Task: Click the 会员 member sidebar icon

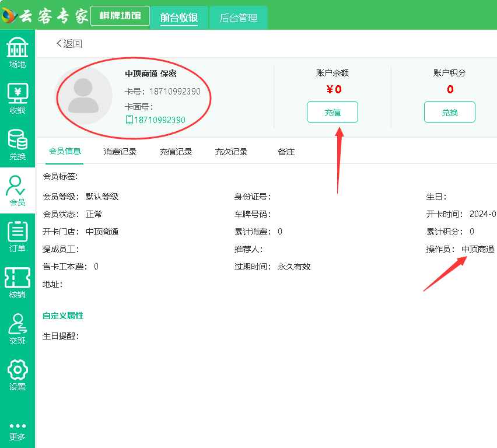Action: pos(17,190)
